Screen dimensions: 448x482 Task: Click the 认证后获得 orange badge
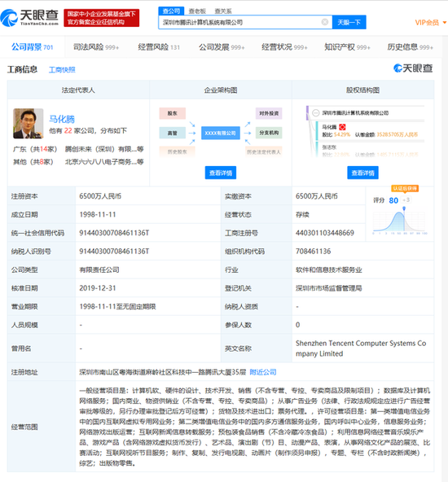pyautogui.click(x=405, y=188)
